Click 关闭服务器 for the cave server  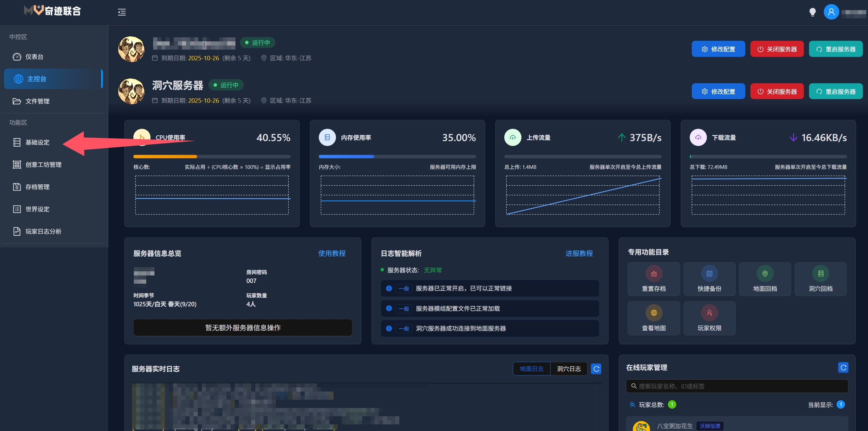tap(777, 91)
